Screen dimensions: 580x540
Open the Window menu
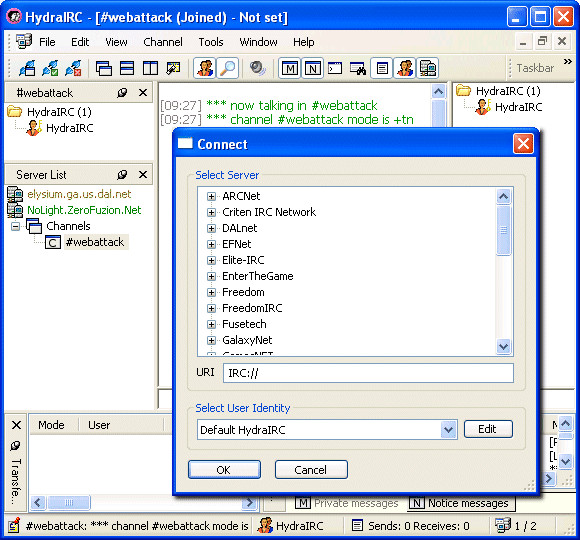258,42
